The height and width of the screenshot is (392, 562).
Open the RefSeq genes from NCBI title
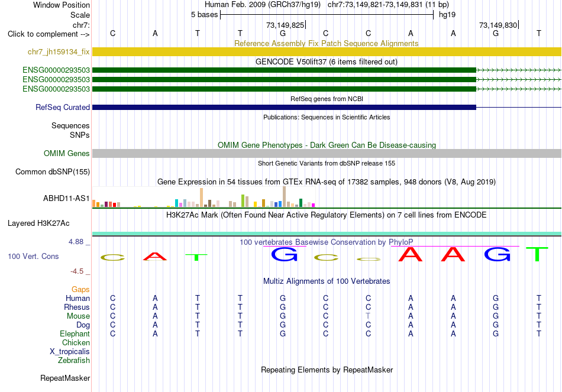coord(327,99)
